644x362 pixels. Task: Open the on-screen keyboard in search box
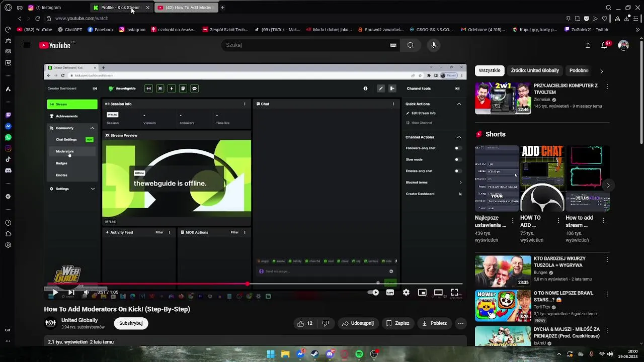click(393, 45)
